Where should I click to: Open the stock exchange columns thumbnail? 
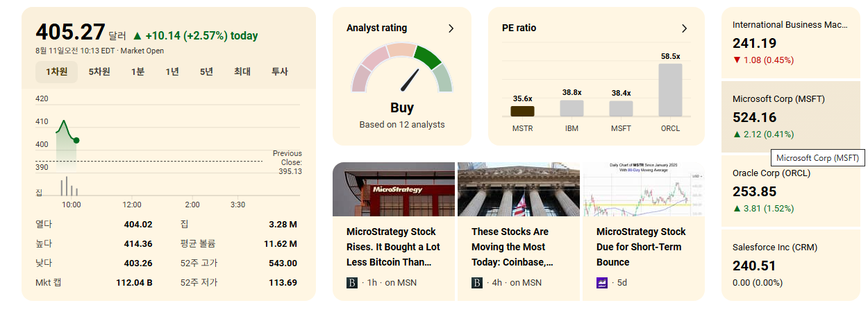point(519,189)
